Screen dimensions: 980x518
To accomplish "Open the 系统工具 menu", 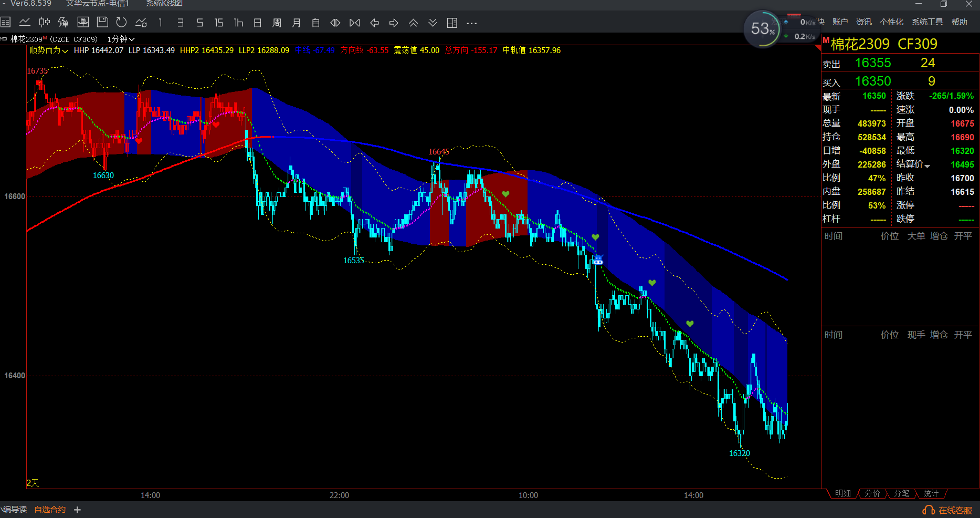I will click(x=928, y=22).
